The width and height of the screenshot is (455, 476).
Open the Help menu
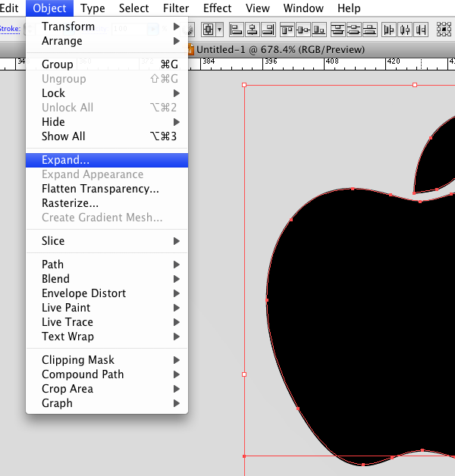pyautogui.click(x=349, y=8)
